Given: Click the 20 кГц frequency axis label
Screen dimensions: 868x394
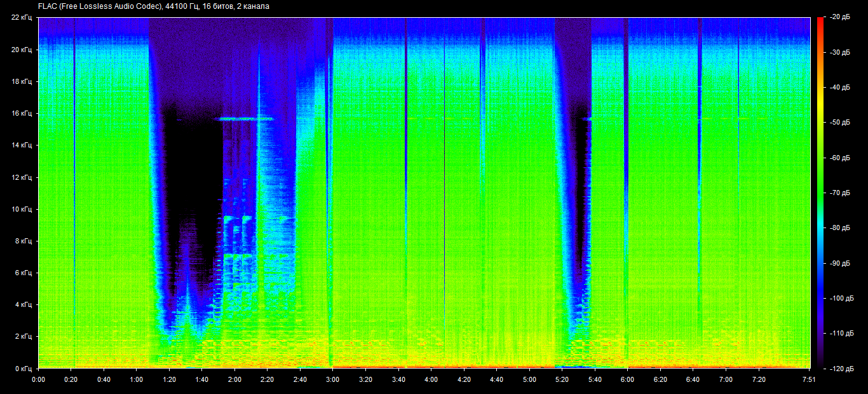Looking at the screenshot, I should [22, 50].
